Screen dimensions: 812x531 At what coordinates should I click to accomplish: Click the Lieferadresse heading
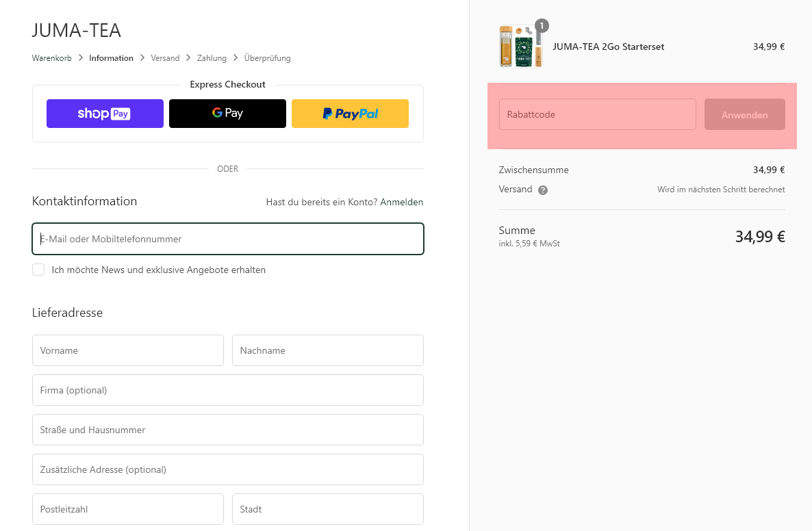(67, 313)
